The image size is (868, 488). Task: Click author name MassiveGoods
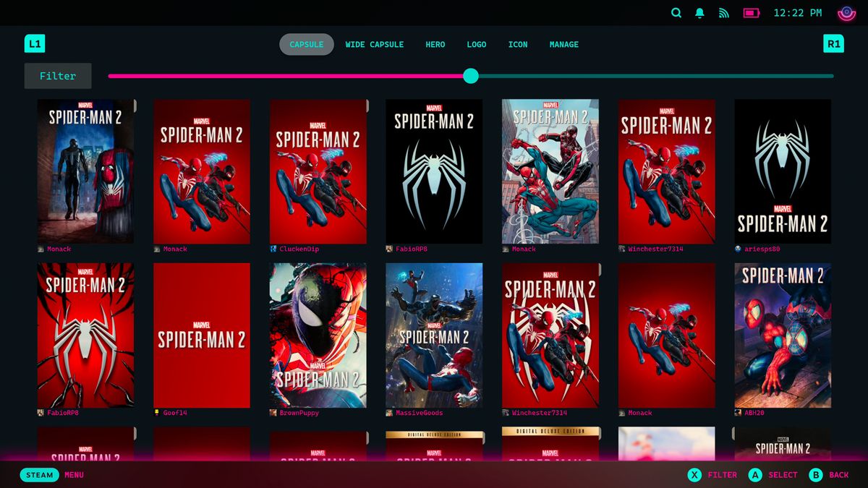coord(420,413)
